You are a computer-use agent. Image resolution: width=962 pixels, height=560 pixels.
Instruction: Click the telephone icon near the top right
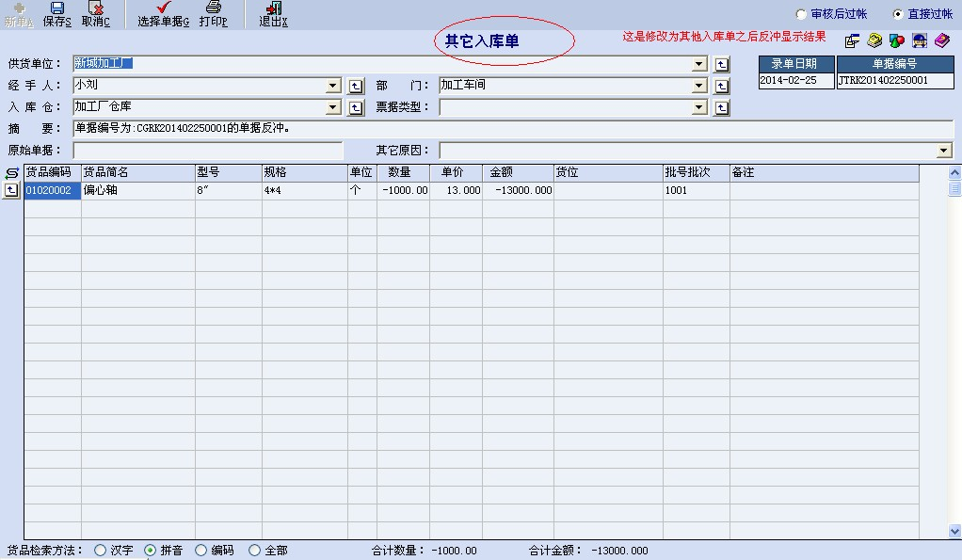874,40
